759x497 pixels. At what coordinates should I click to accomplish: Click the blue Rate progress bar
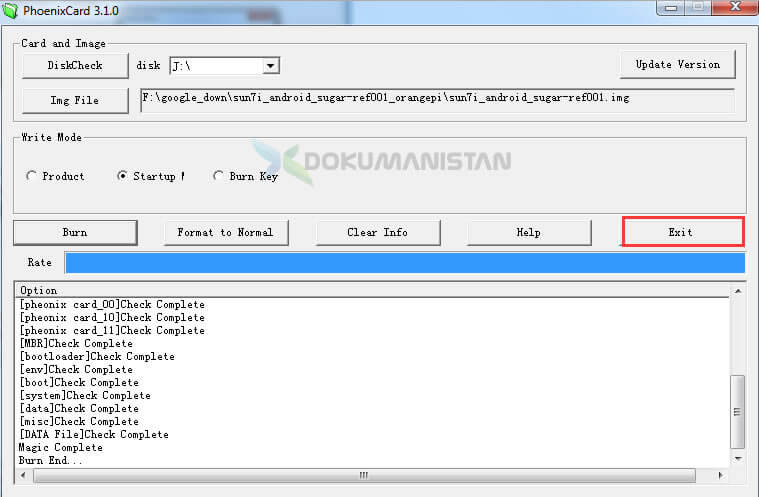405,263
